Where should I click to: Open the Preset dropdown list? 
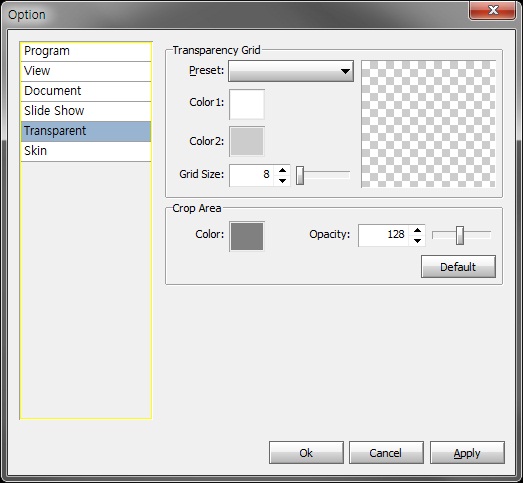point(291,71)
